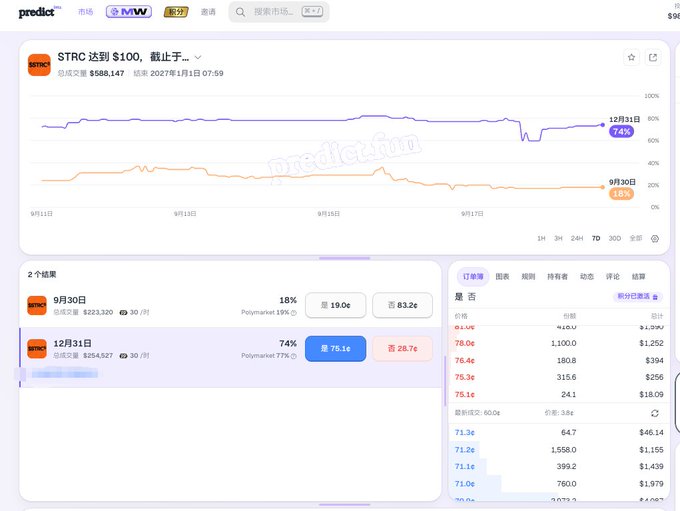Image resolution: width=680 pixels, height=511 pixels.
Task: Click the Polymarket 19% info icon
Action: [x=294, y=313]
